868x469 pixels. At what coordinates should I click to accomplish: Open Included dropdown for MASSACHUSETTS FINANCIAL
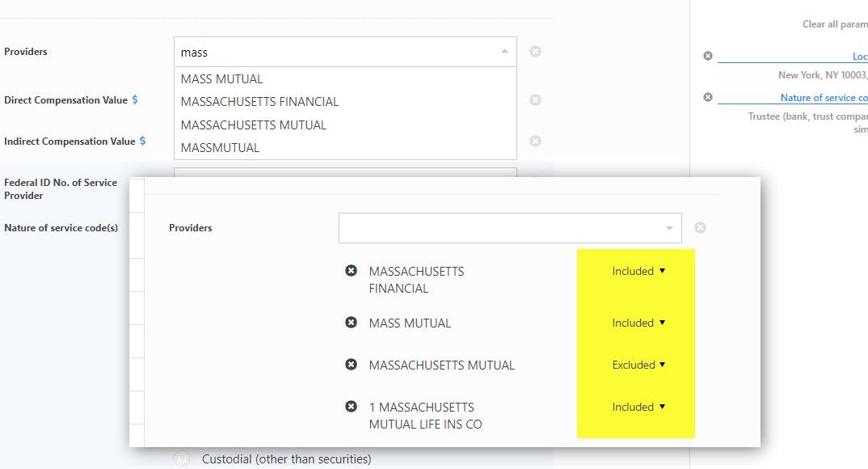638,272
